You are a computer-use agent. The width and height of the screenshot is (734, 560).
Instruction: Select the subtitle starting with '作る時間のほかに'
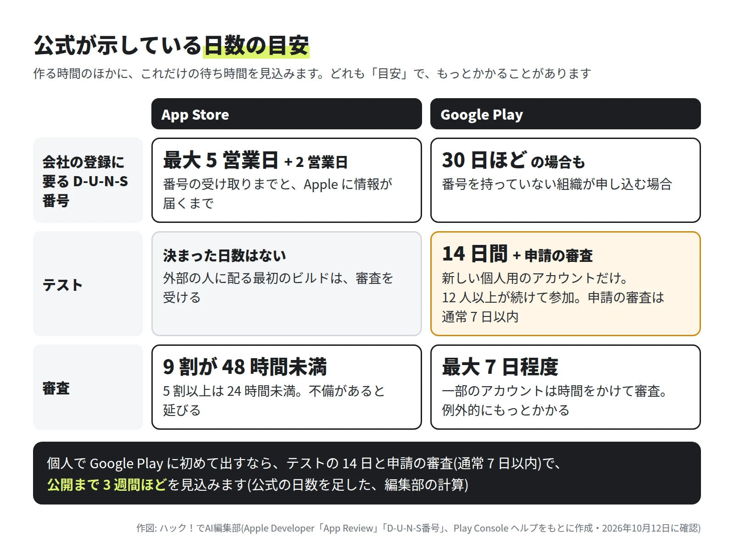tap(312, 73)
